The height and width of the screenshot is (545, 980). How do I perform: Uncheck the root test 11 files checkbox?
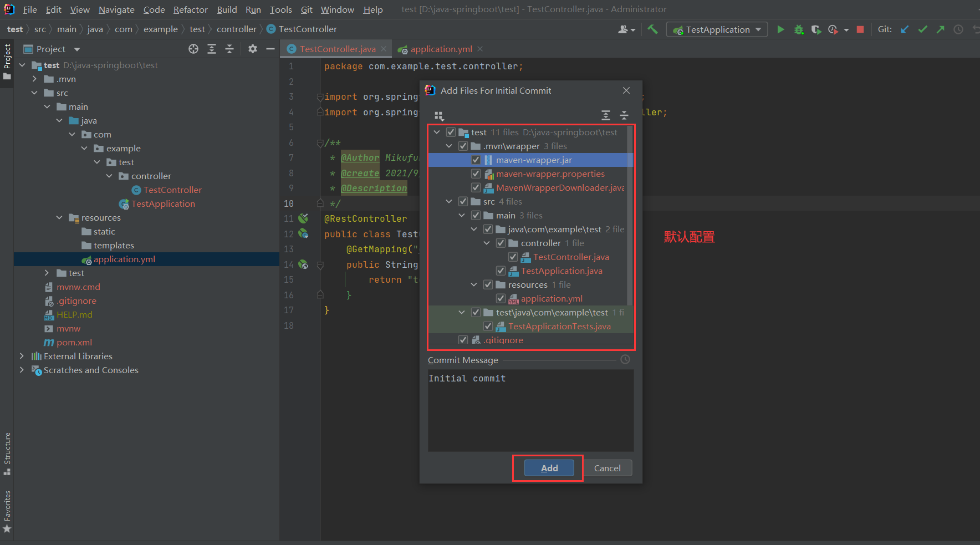pos(451,132)
